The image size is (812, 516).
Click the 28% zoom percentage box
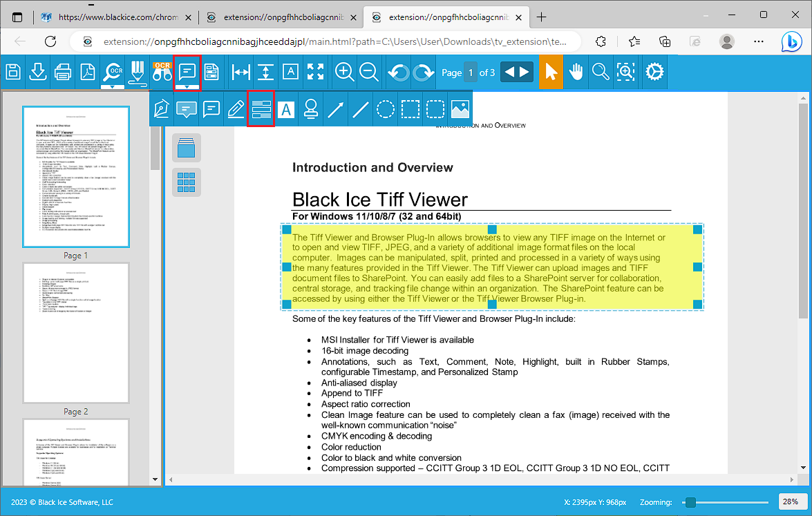[x=793, y=501]
